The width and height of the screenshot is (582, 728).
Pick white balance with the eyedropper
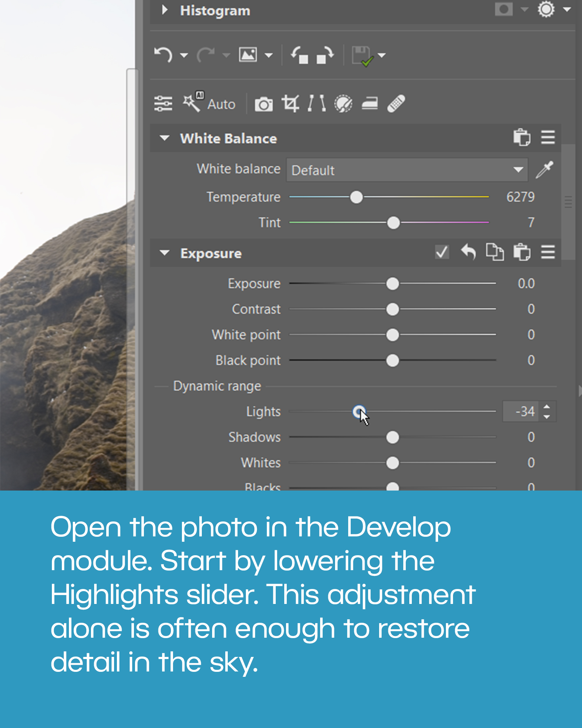(x=545, y=169)
